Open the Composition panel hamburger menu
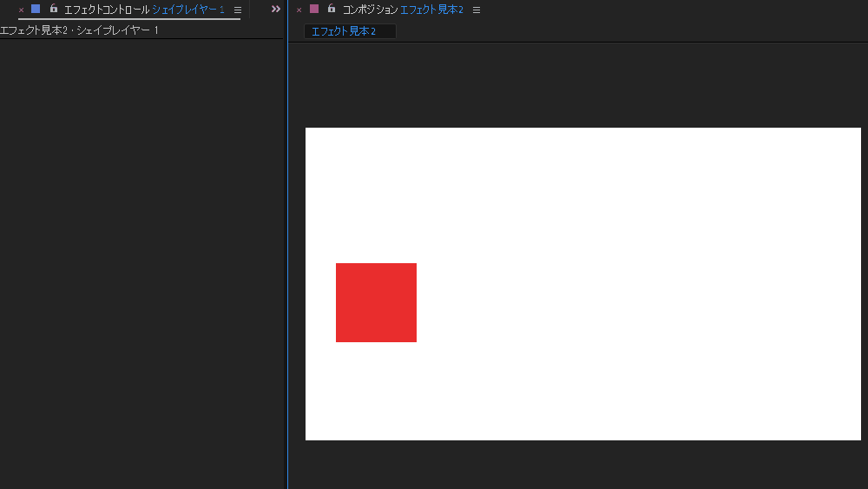This screenshot has height=489, width=868. tap(476, 10)
